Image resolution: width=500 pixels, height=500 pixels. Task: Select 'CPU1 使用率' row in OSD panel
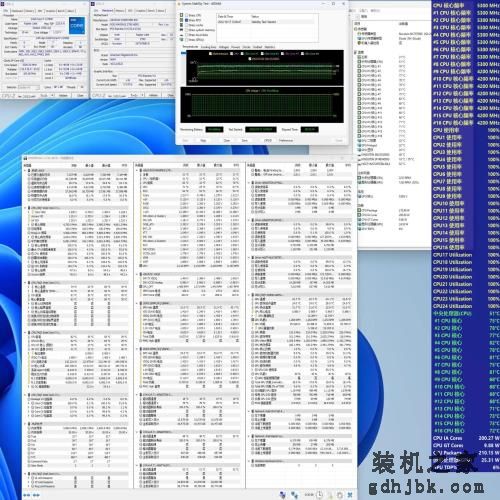pos(466,137)
